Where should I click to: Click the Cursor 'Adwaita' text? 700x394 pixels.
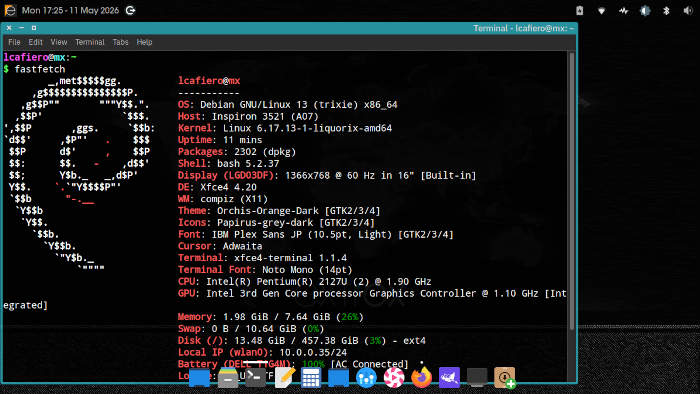242,246
